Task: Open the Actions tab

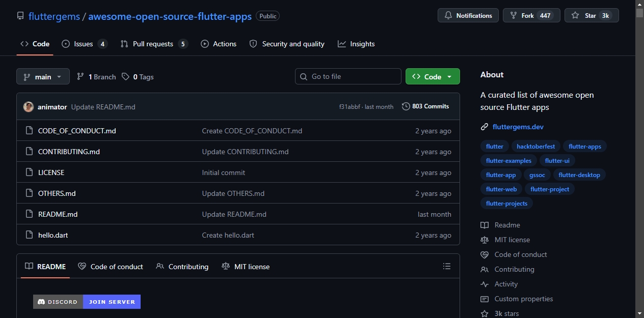Action: (219, 44)
